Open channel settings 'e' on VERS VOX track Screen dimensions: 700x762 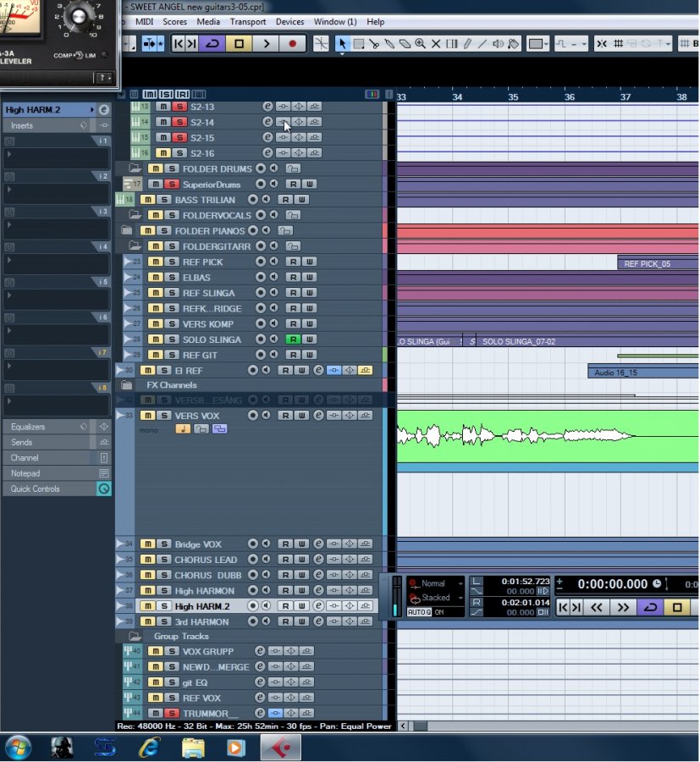tap(318, 416)
